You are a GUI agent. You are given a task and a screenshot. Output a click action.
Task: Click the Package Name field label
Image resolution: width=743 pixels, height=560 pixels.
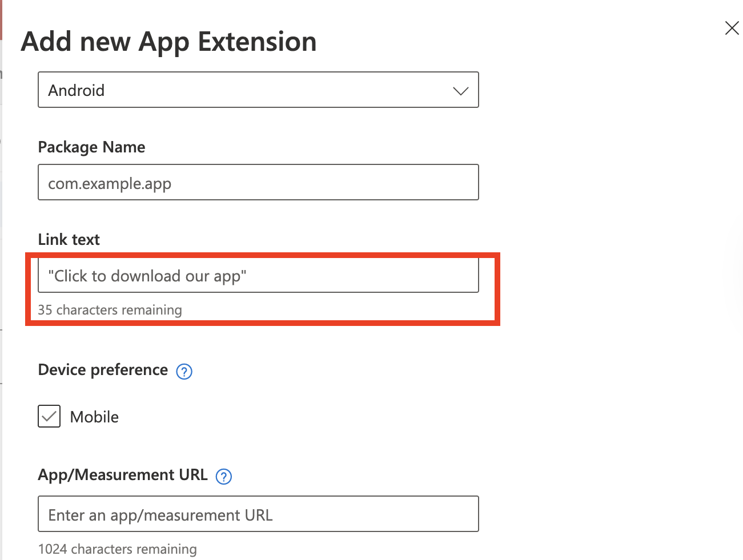pyautogui.click(x=91, y=147)
